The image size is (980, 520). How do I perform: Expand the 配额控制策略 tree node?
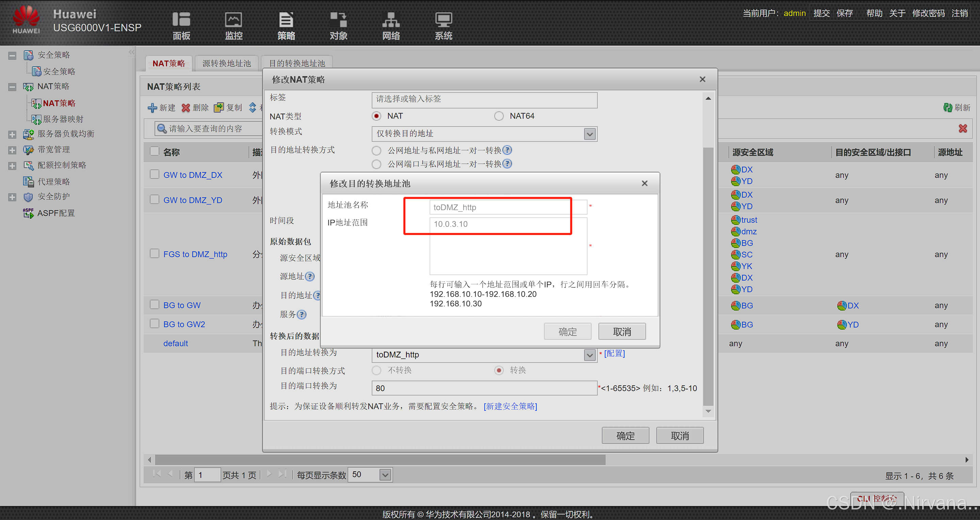pos(12,166)
